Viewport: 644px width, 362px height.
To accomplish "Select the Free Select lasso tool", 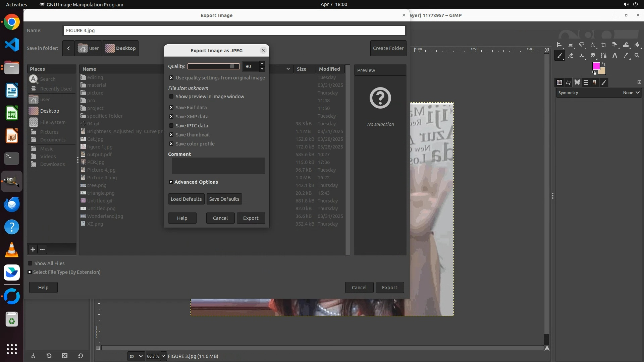I will coord(581,45).
